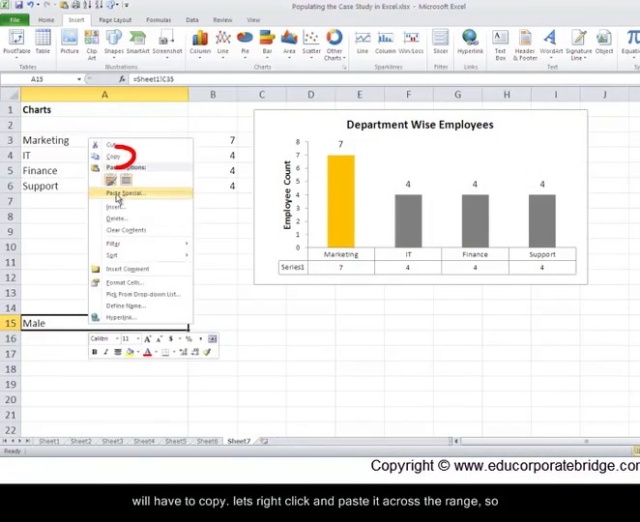The width and height of the screenshot is (640, 522).
Task: Insert a Line sparkline
Action: coord(362,42)
